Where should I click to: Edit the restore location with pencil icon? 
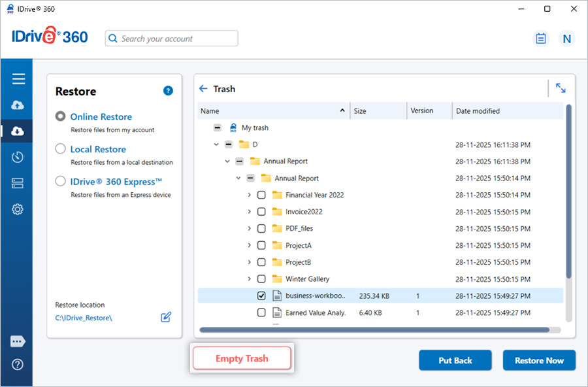click(166, 317)
